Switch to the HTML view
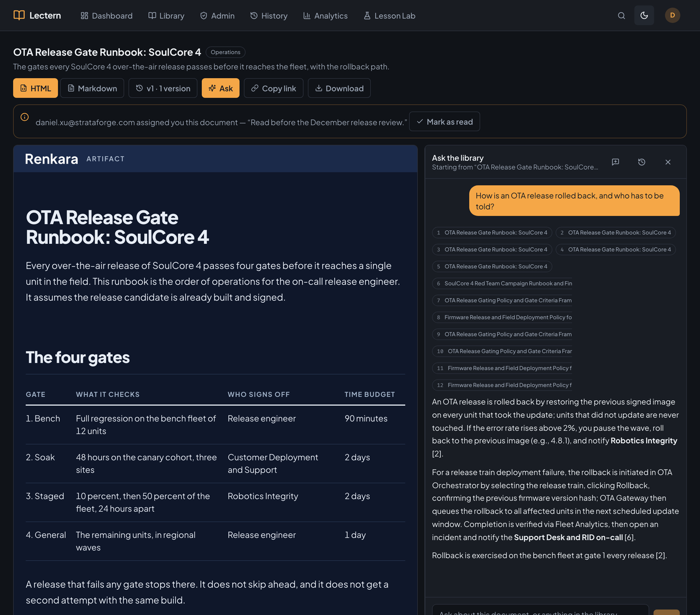Screen dimensions: 700x615 (36, 88)
